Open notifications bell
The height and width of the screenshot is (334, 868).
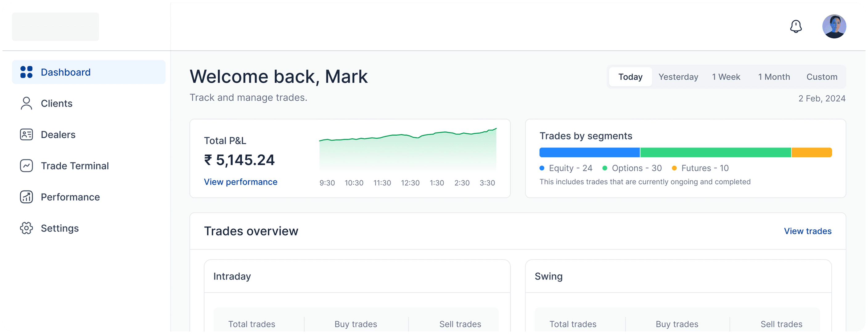tap(796, 26)
